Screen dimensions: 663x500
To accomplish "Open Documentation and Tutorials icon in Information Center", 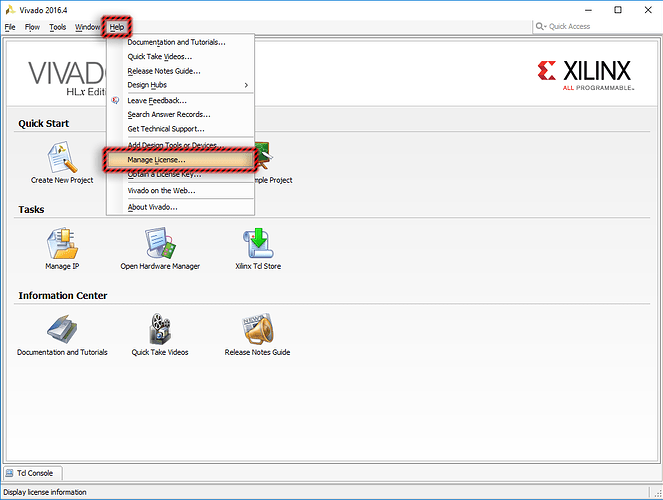I will 62,329.
